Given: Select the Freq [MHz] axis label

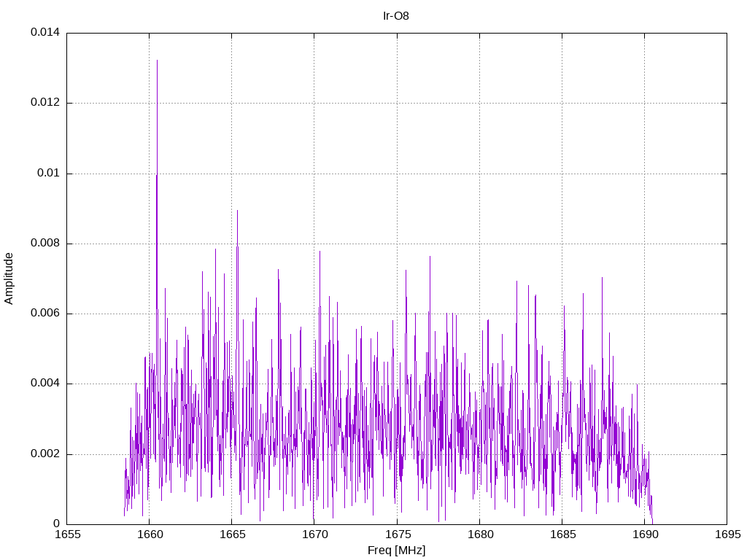Looking at the screenshot, I should click(x=396, y=551).
